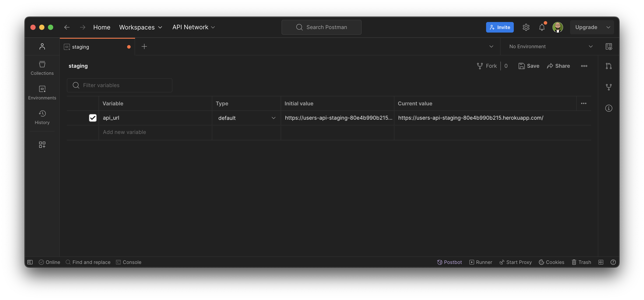Click the Filter variables search field
This screenshot has height=300, width=644.
coord(119,85)
